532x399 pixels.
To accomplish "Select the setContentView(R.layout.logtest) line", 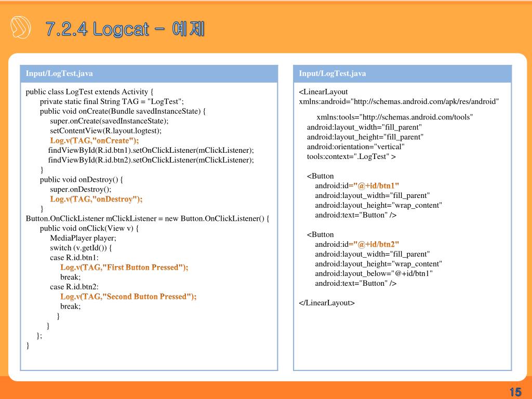I will [x=105, y=130].
